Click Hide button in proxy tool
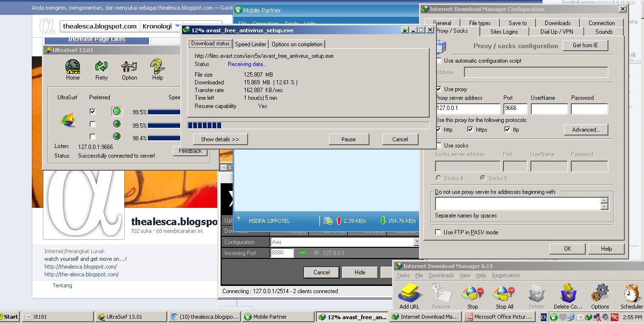 click(x=360, y=272)
